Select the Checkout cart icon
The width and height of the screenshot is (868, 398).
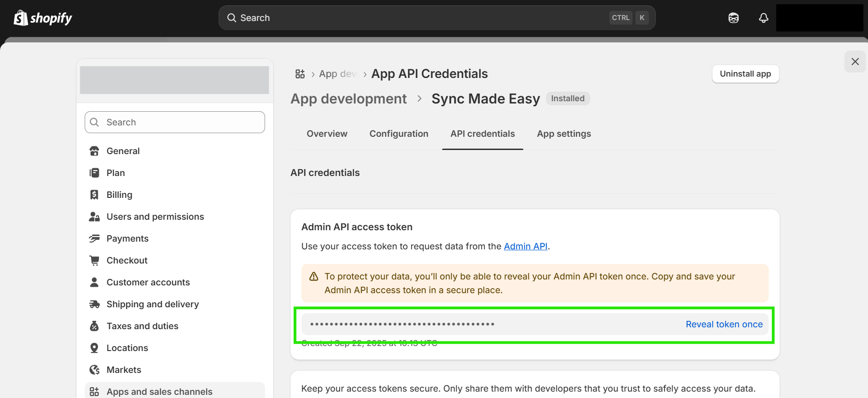point(94,260)
